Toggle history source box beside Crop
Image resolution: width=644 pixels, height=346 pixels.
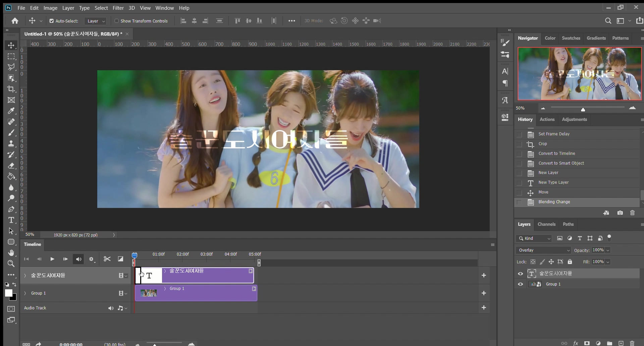[519, 144]
